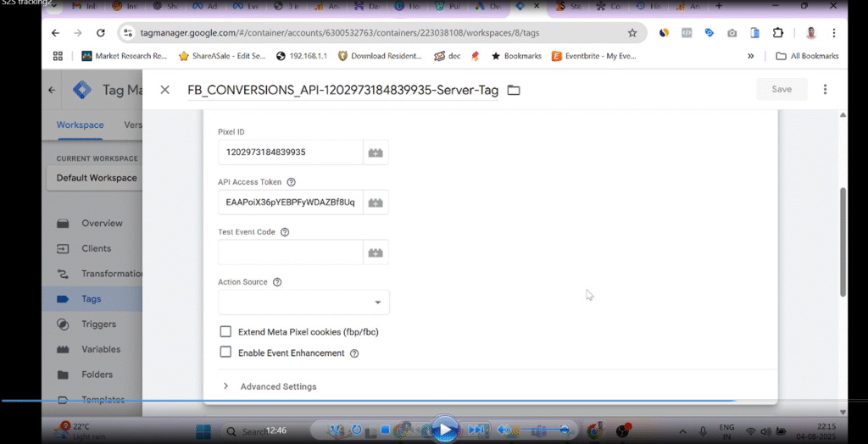Screen dimensions: 868x444
Task: Tick the Enable Event Enhancement checkbox
Action: click(x=225, y=352)
